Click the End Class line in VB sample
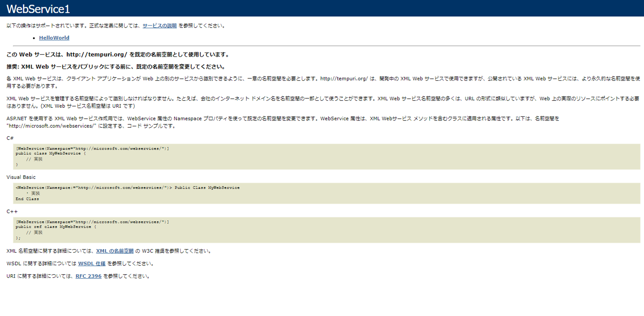 (x=27, y=199)
